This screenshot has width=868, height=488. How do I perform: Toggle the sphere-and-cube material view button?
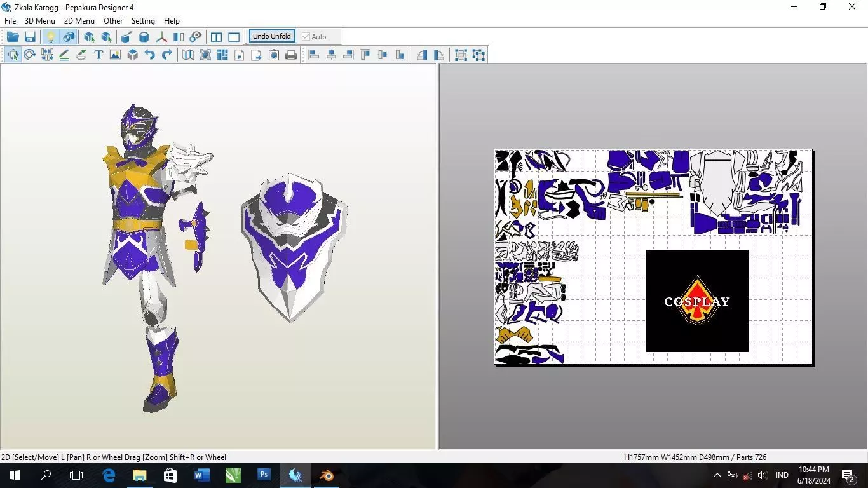point(68,37)
